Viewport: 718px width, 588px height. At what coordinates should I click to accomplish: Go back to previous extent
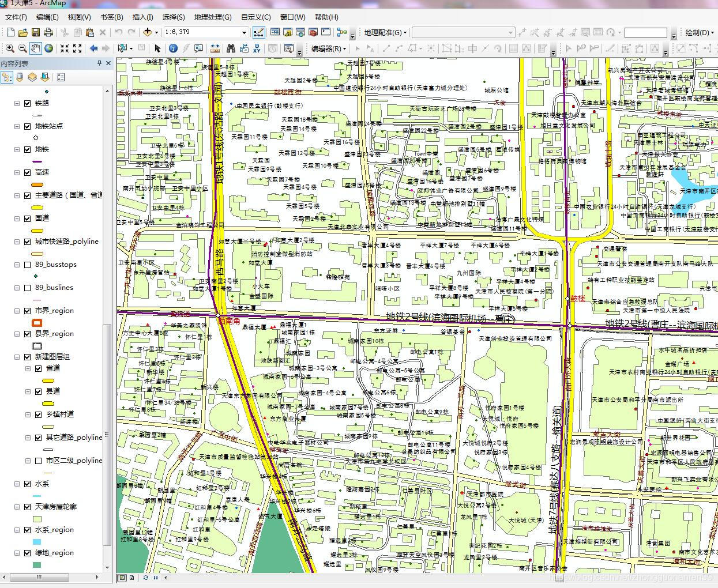coord(93,48)
